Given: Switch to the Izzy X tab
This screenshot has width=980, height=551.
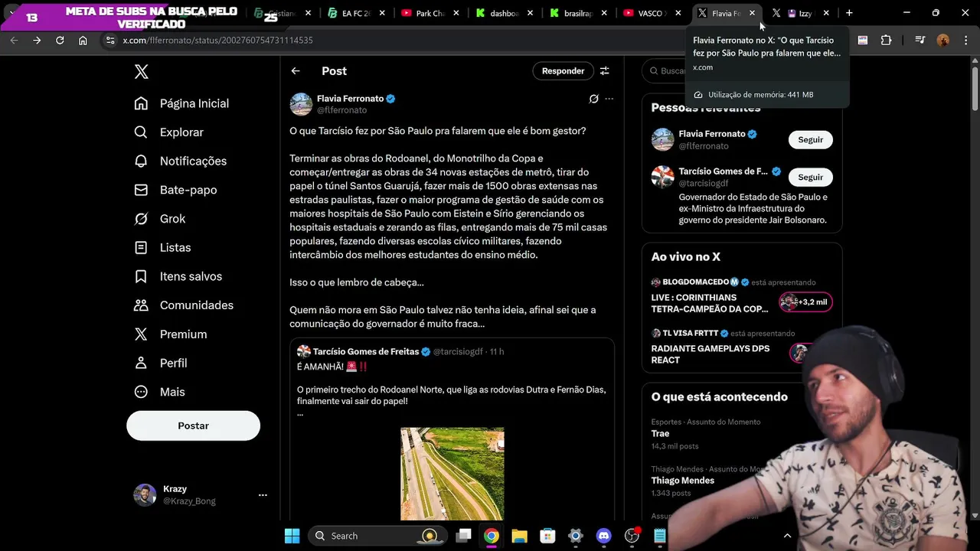Looking at the screenshot, I should point(800,13).
